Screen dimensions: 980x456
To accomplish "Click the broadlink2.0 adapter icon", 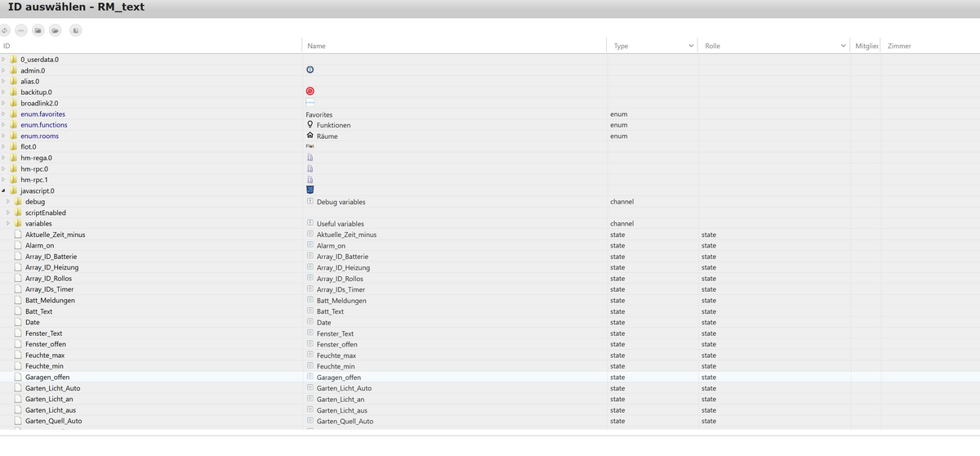I will coord(310,103).
